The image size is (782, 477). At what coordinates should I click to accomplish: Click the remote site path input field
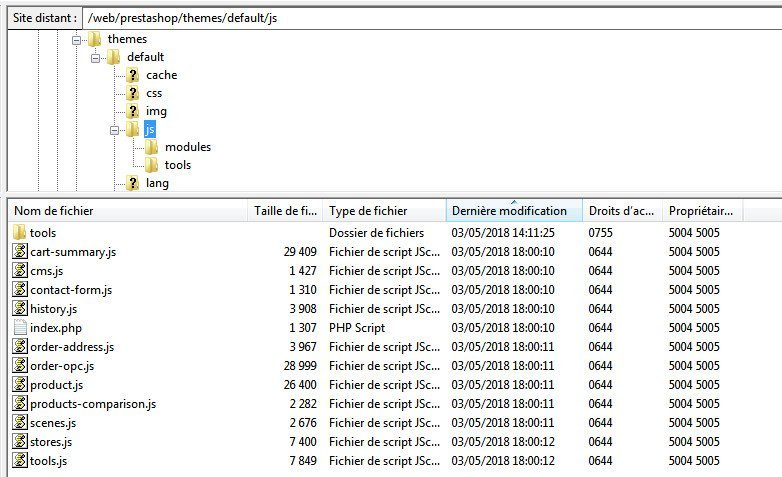(432, 18)
